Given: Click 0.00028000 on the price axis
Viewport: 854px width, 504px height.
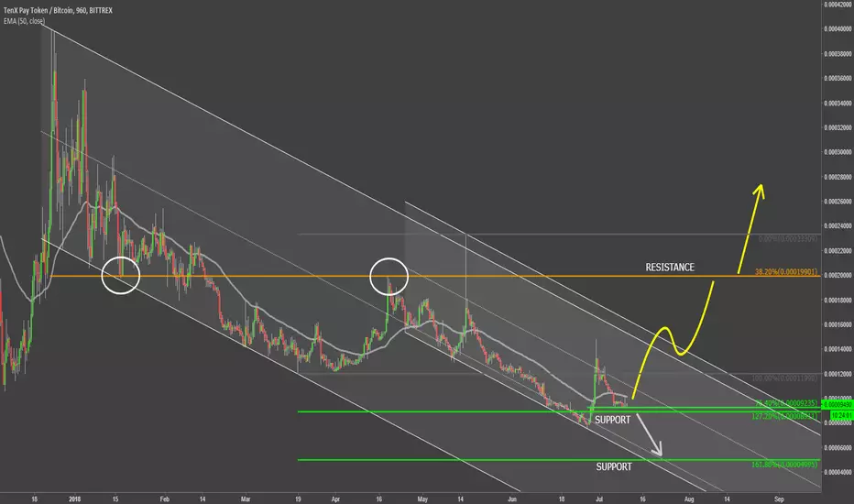Looking at the screenshot, I should coord(838,177).
